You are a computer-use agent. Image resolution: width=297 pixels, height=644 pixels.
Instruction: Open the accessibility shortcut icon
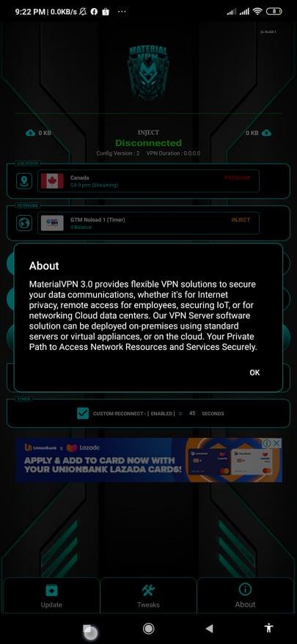coord(269,628)
